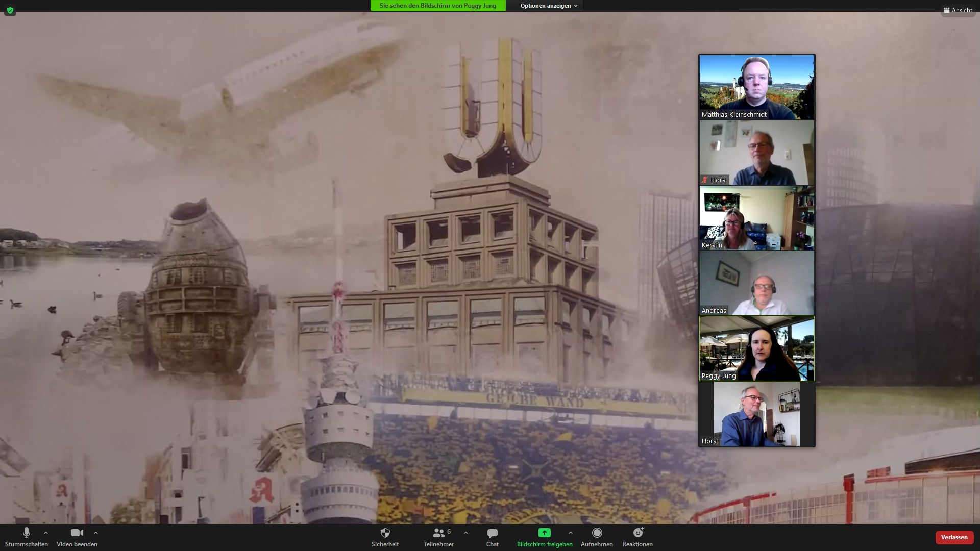Select Kerstin's video thumbnail
This screenshot has width=980, height=551.
[x=756, y=218]
